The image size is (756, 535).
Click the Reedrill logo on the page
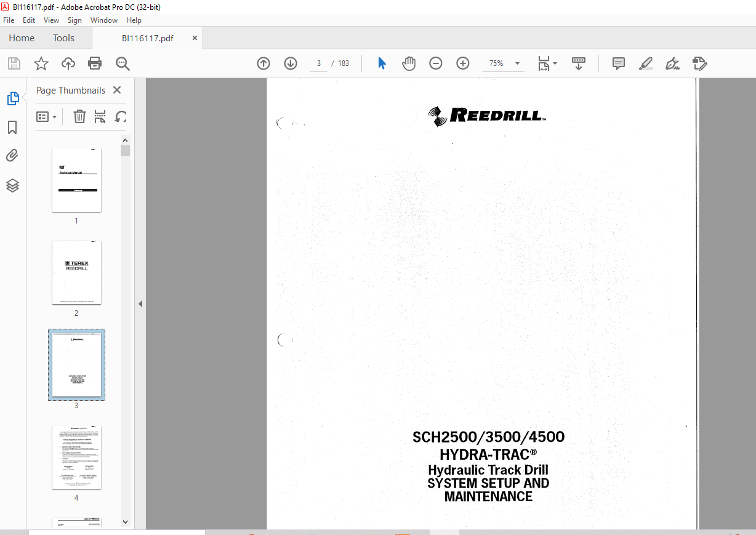tap(487, 115)
